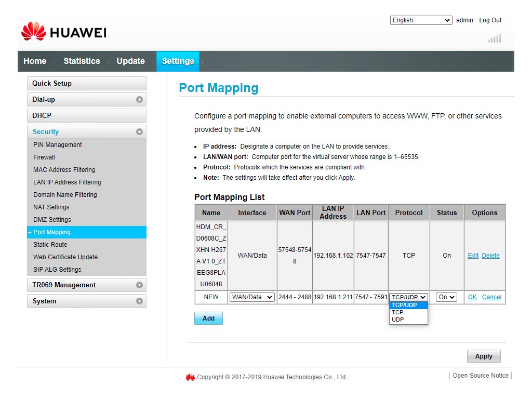Delete the existing port mapping entry

tap(490, 256)
